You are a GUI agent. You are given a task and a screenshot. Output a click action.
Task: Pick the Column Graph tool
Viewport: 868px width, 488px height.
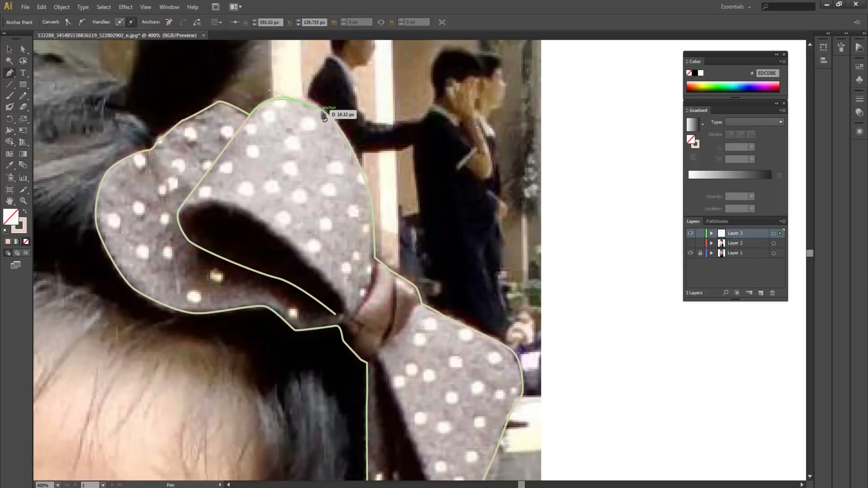click(x=23, y=178)
